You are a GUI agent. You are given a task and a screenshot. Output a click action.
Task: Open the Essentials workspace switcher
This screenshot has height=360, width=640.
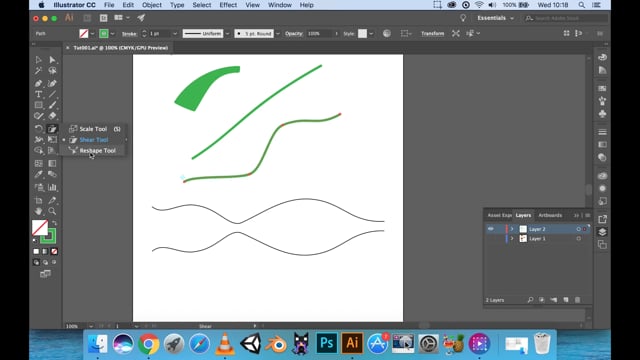click(495, 18)
